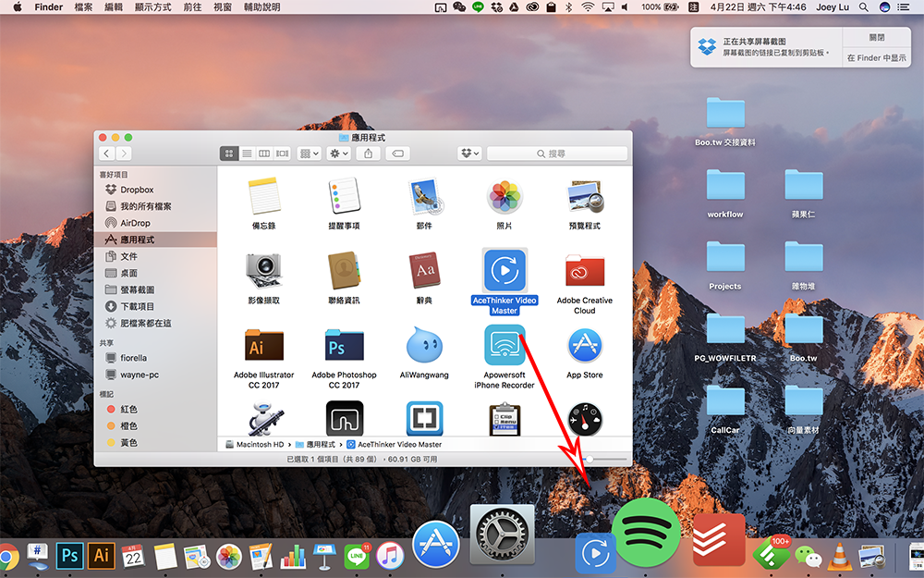The image size is (924, 578).
Task: Open the 郵件 Mail app icon
Action: tap(424, 196)
